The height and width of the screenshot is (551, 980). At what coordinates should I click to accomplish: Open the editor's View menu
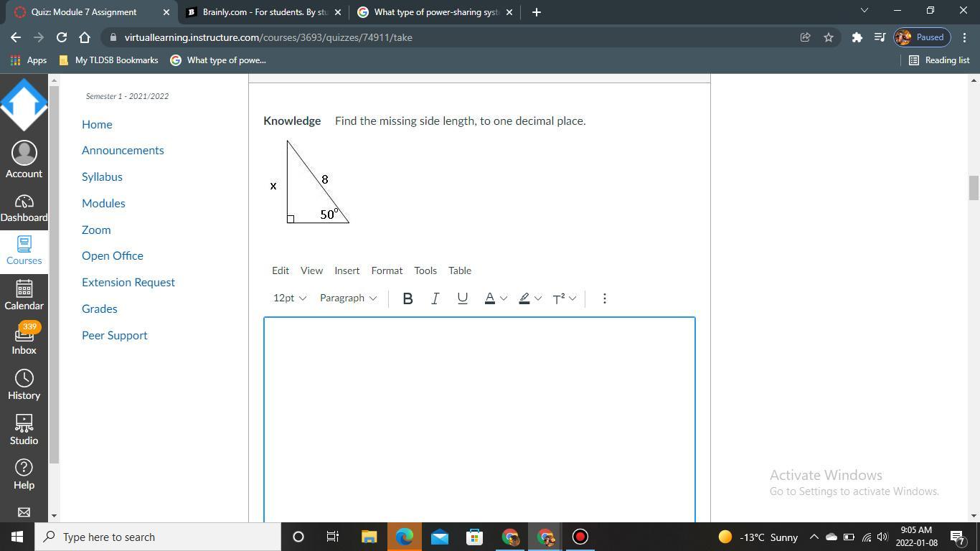pos(311,270)
